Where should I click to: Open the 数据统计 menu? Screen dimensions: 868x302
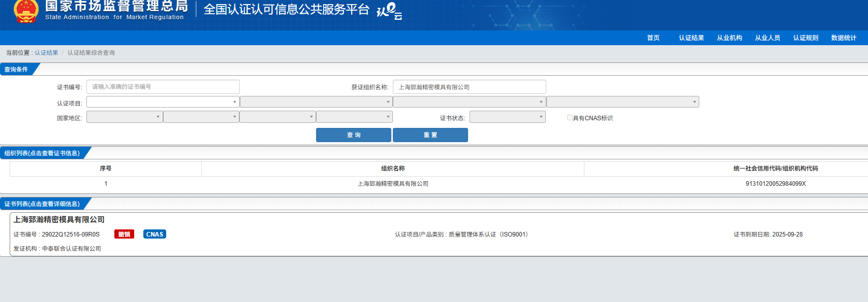(844, 38)
